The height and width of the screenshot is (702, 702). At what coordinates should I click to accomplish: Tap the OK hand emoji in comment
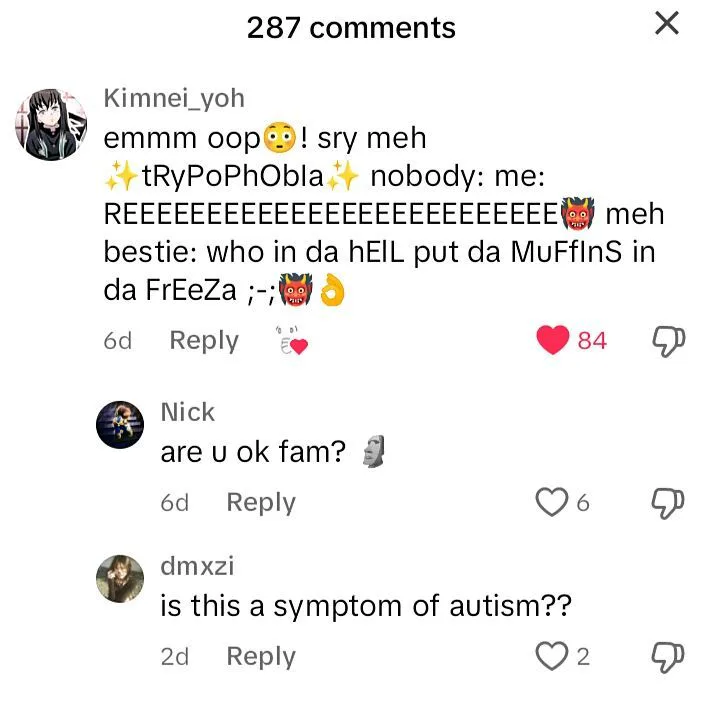[x=332, y=290]
